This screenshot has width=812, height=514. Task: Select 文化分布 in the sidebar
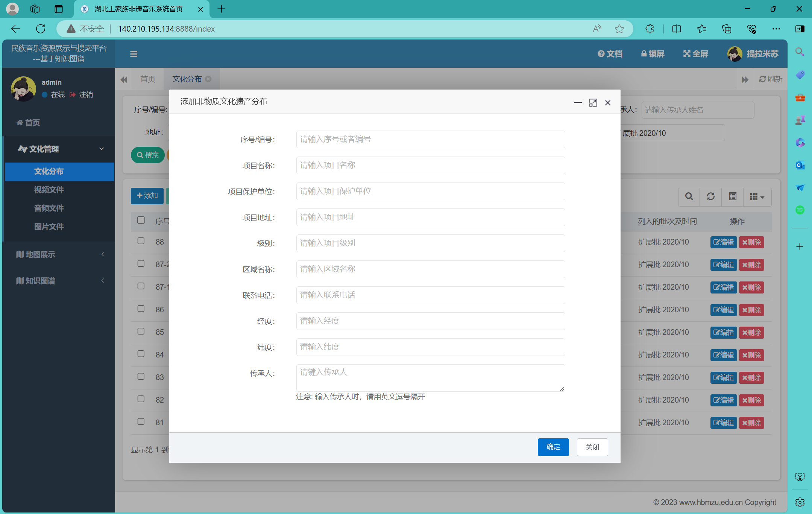pyautogui.click(x=59, y=172)
